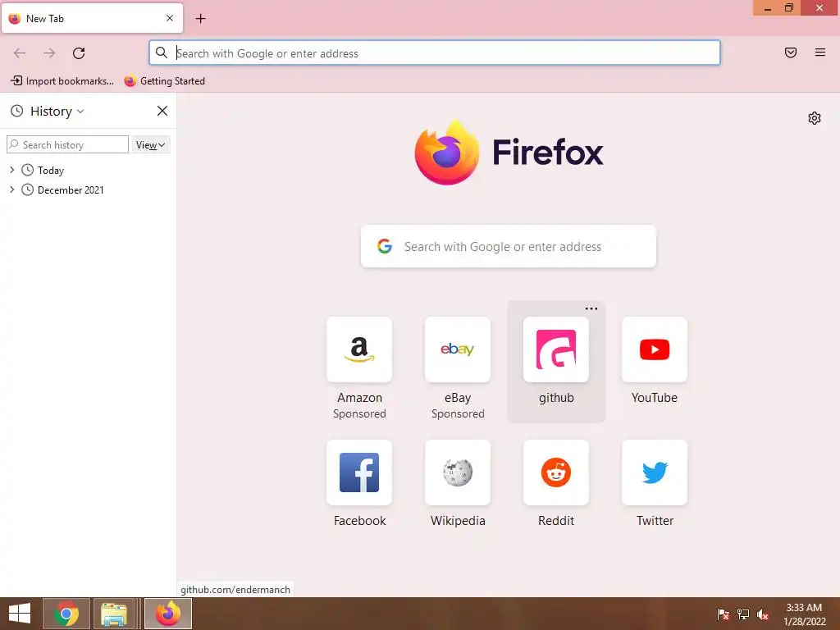Click the Back arrow in the toolbar

[20, 53]
